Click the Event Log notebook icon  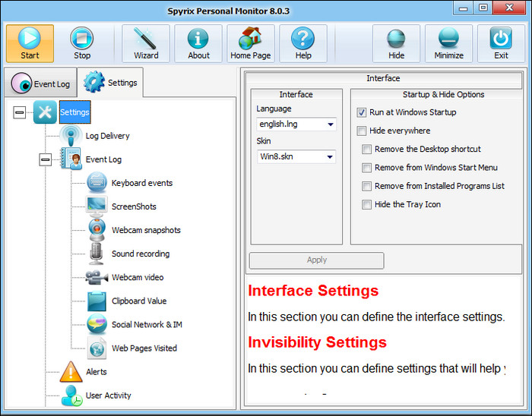click(x=71, y=159)
